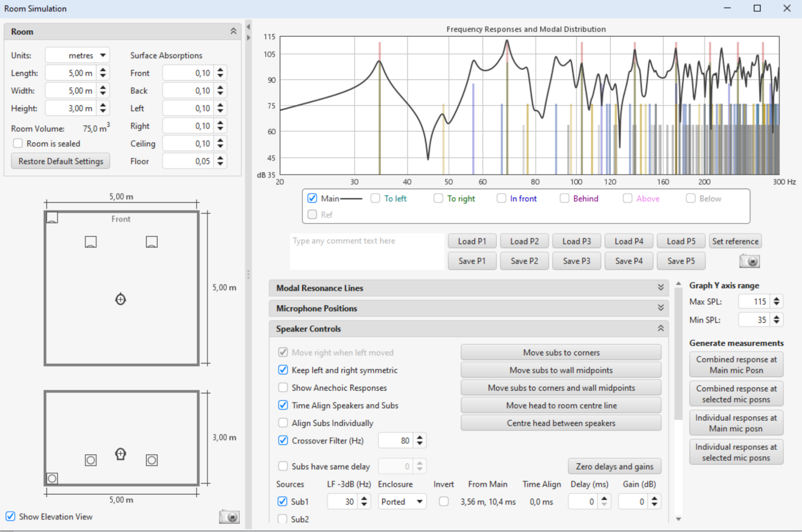802x532 pixels.
Task: Click the room view camera icon
Action: (229, 517)
